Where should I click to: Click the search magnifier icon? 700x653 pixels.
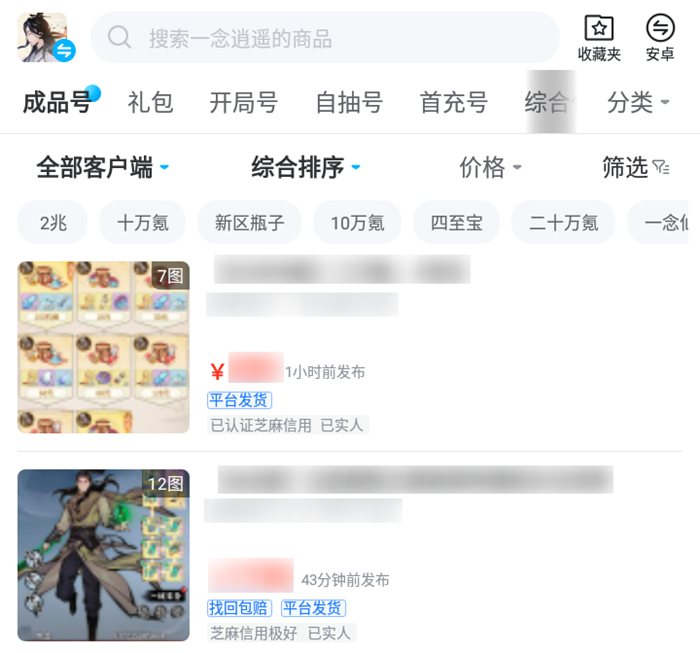(119, 37)
